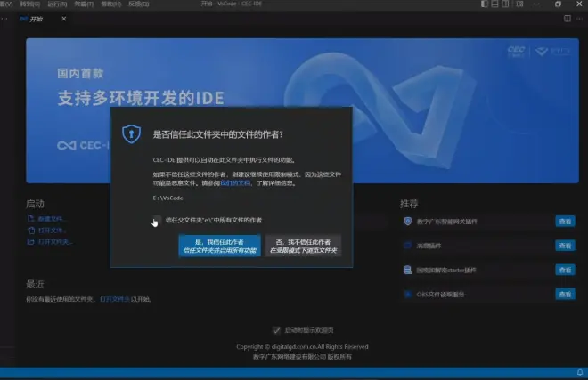
Task: Click the 打开文件夹 link in the 最近 section
Action: (114, 299)
